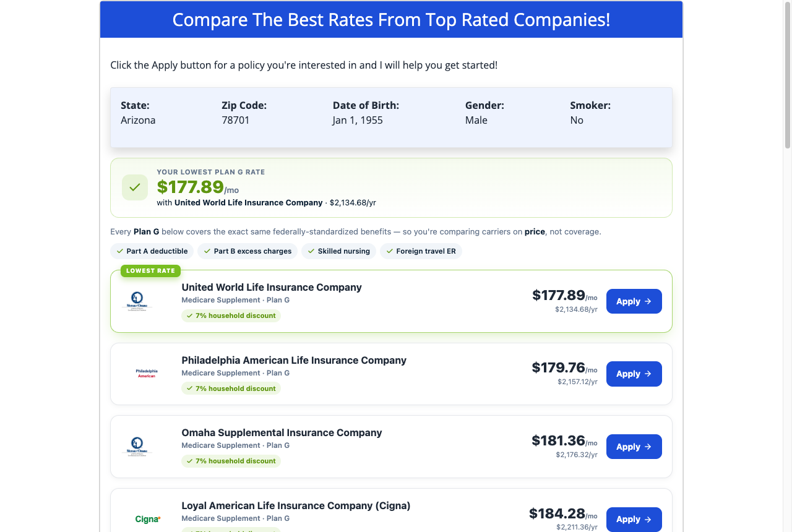Click the Date of Birth Jan 1, 1955
The image size is (792, 532).
pos(358,120)
